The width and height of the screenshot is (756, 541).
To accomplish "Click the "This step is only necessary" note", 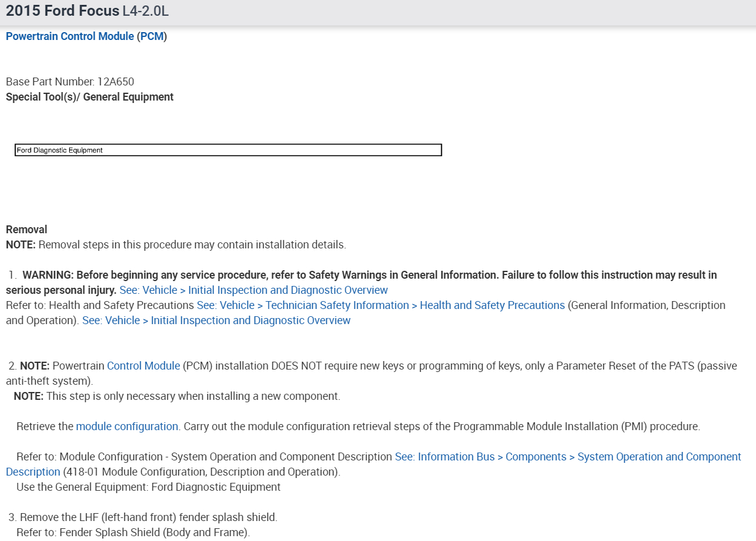I will [192, 396].
